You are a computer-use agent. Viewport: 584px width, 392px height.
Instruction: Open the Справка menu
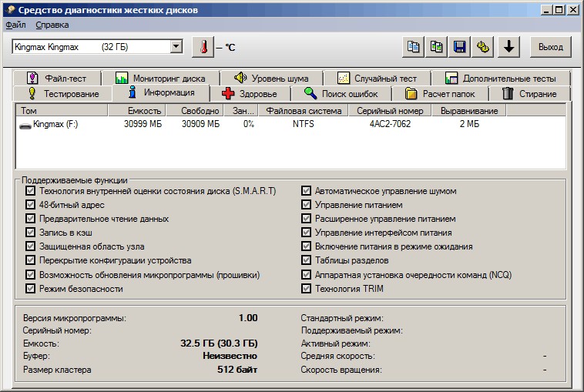click(52, 25)
